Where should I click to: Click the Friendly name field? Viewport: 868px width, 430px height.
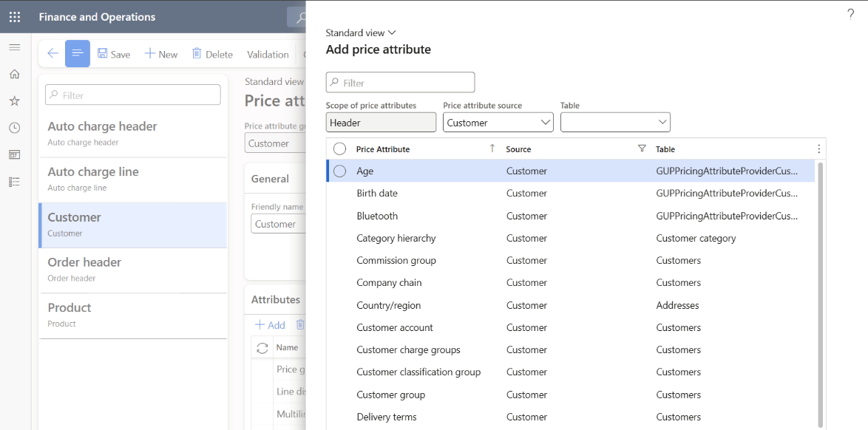point(279,224)
